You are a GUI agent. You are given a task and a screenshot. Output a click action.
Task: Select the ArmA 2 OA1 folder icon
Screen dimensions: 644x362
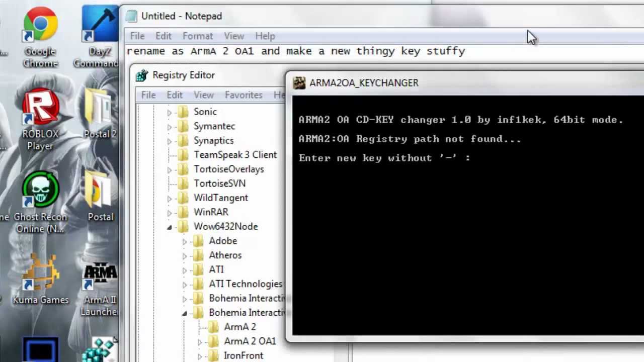[x=214, y=341]
